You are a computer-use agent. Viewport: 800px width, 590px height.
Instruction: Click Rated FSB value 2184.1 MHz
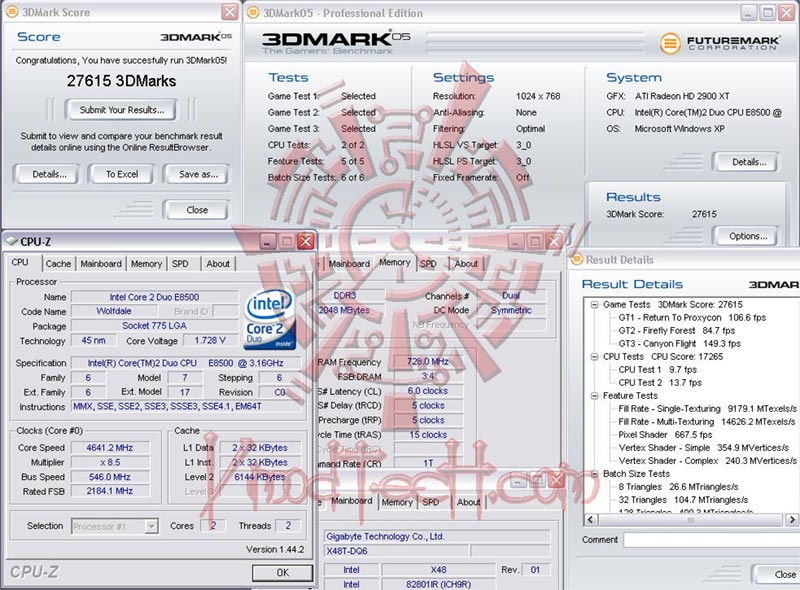[x=110, y=491]
